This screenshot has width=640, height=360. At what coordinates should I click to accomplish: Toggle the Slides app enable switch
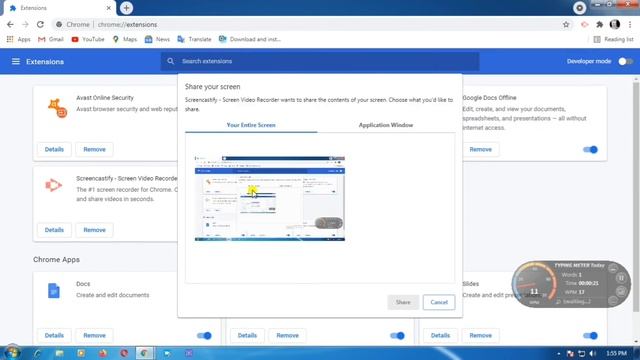click(x=590, y=336)
